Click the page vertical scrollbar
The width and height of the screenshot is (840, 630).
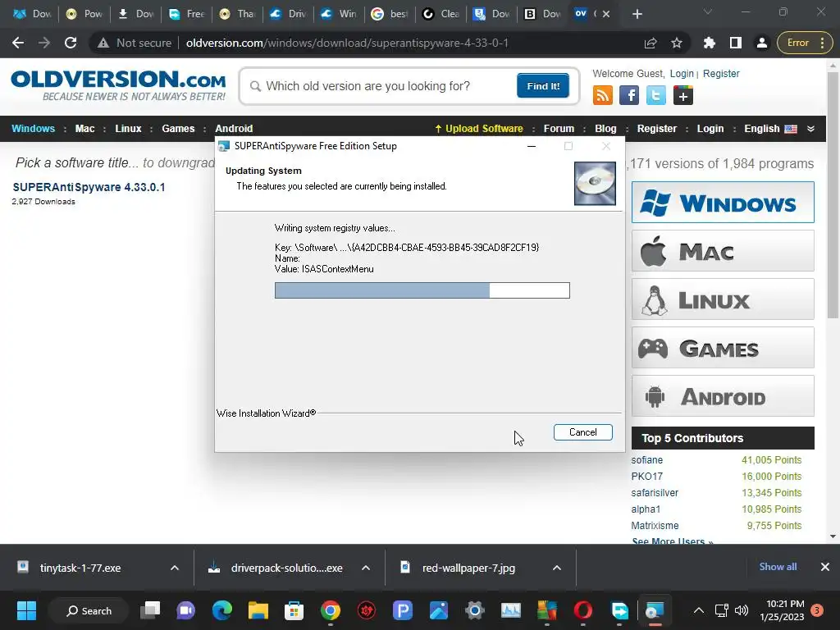(833, 195)
